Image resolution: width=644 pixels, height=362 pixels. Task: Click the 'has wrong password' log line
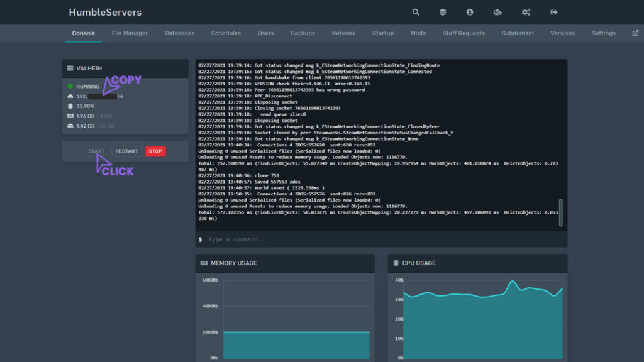click(281, 90)
